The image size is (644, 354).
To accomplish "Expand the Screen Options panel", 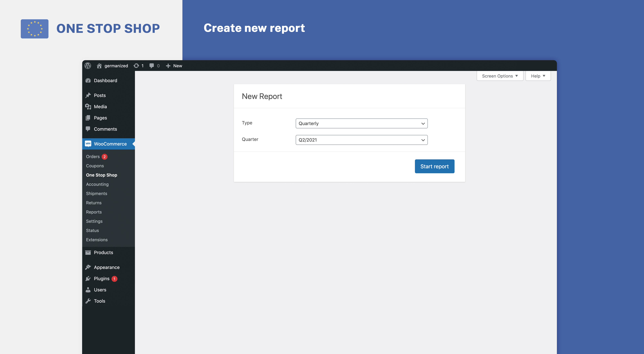I will tap(500, 76).
